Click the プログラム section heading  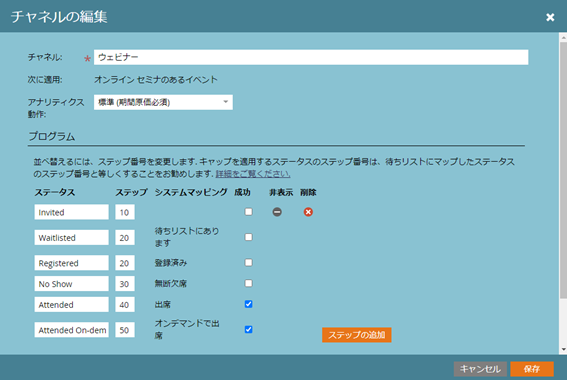(x=52, y=136)
